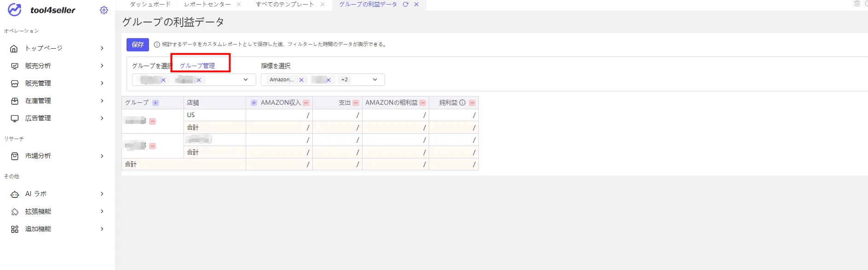The width and height of the screenshot is (868, 270).
Task: Open settings gear next to tool4seller logo
Action: coord(104,10)
